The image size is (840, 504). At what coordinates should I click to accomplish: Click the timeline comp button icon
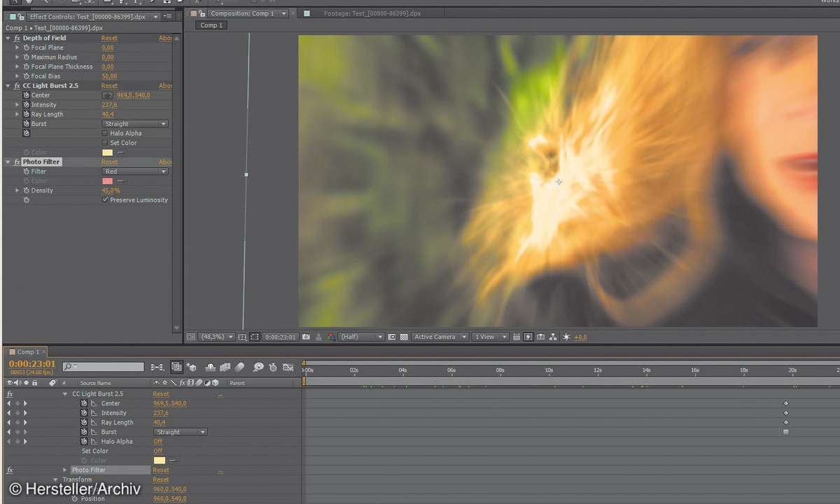click(x=540, y=337)
